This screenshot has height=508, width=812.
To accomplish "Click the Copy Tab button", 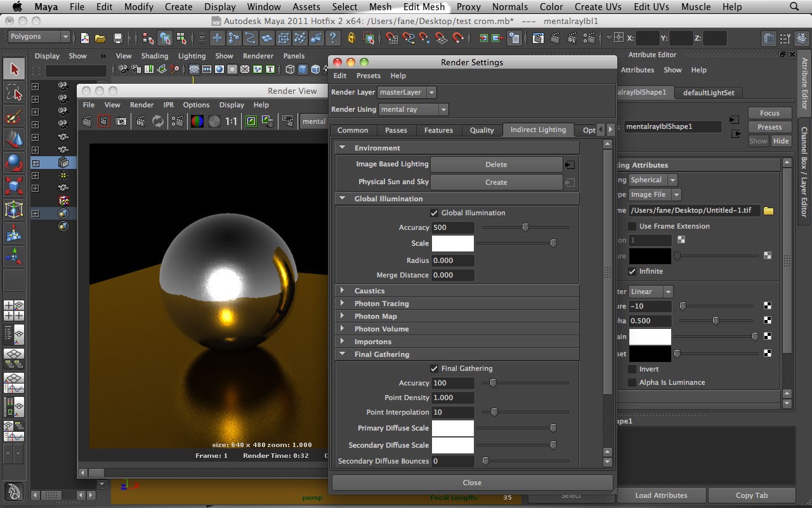I will [752, 495].
